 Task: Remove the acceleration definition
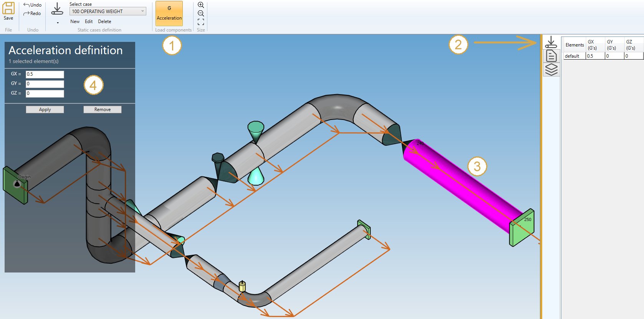pos(103,110)
